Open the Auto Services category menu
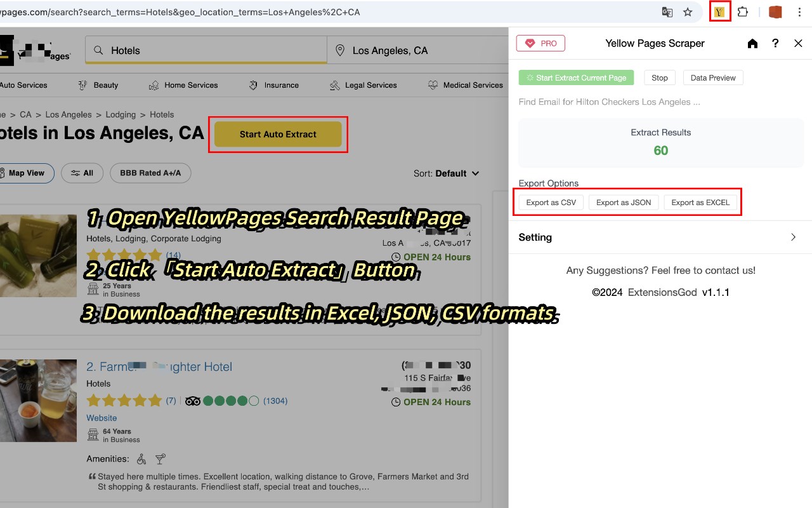 click(23, 85)
